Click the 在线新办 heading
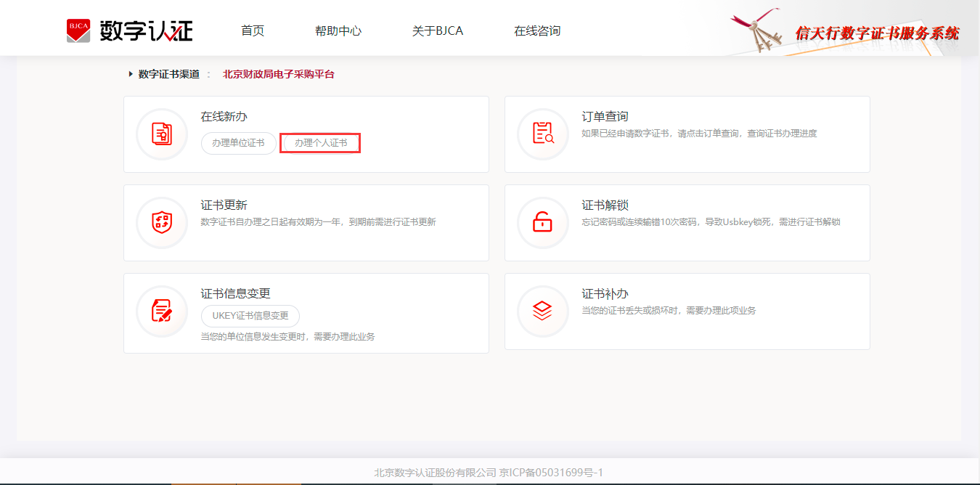Image resolution: width=980 pixels, height=485 pixels. click(224, 116)
